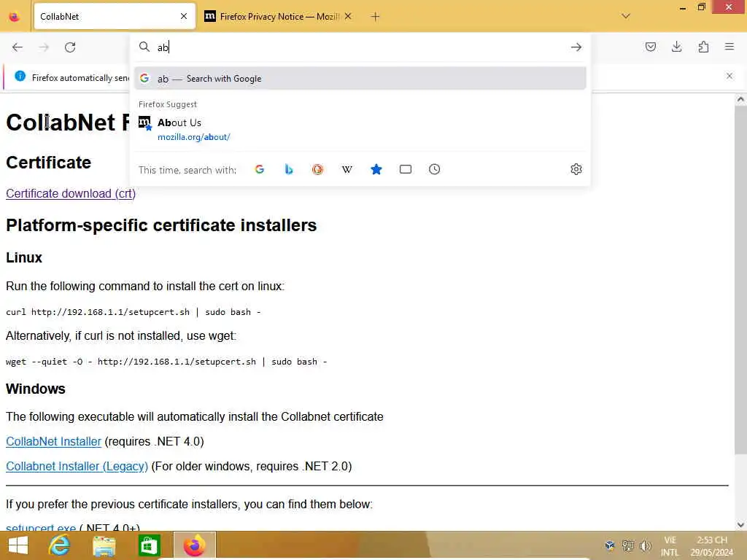Switch to the CollabNet tab
Screen dimensions: 747x560
(115, 16)
